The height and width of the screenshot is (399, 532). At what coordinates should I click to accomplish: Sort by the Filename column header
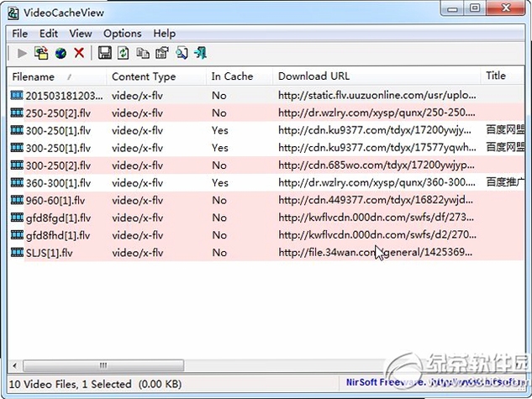pos(56,76)
